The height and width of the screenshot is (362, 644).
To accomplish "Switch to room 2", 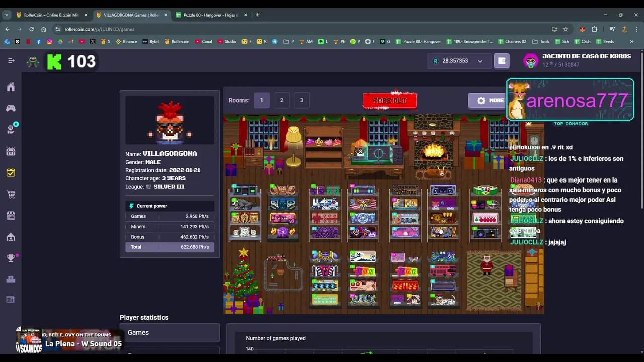I will tap(281, 100).
